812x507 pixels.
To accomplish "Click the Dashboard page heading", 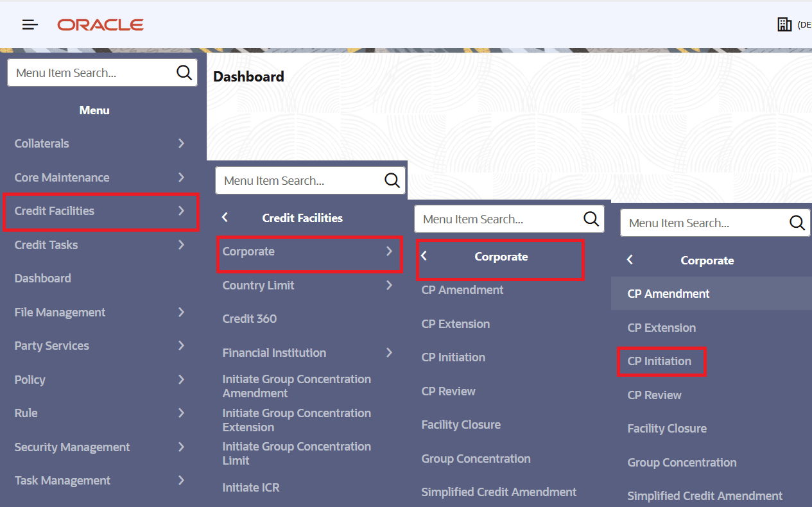I will point(248,76).
